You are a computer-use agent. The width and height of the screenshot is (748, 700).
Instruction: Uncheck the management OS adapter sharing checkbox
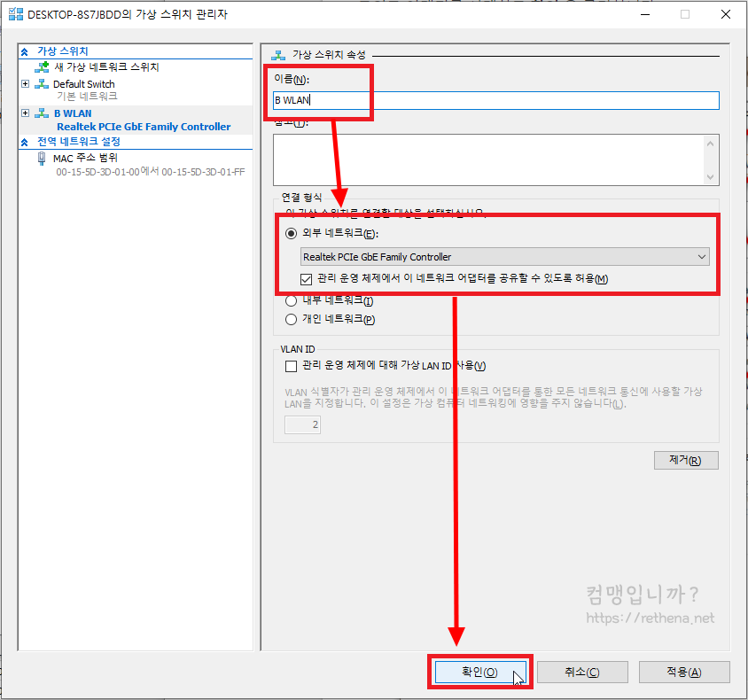[306, 279]
